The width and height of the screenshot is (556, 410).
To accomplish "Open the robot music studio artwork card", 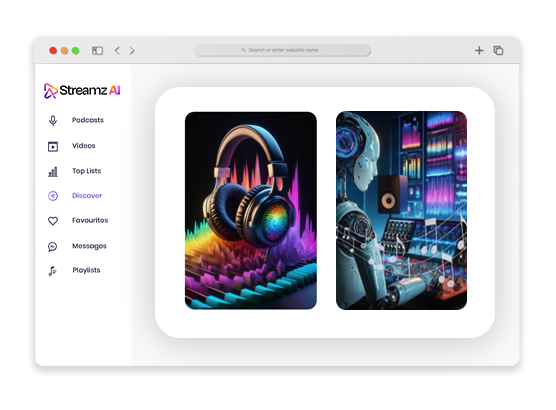I will click(401, 210).
